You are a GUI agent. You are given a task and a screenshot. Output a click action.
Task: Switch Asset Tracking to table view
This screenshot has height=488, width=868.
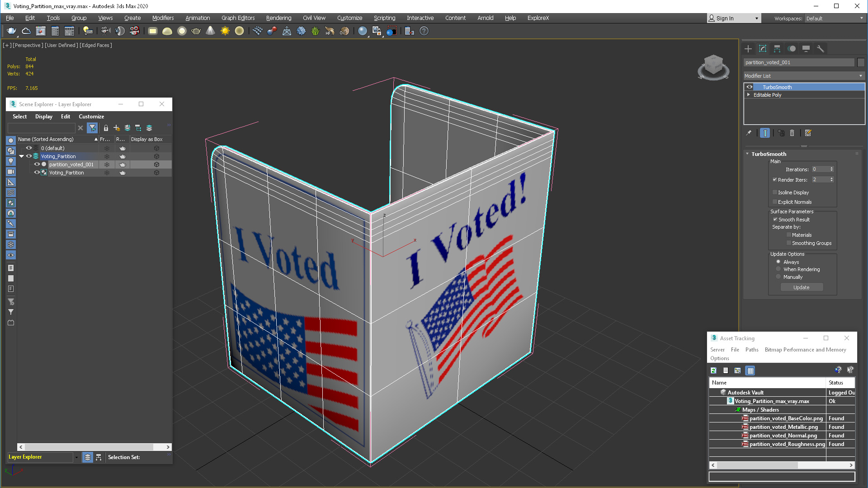(750, 371)
